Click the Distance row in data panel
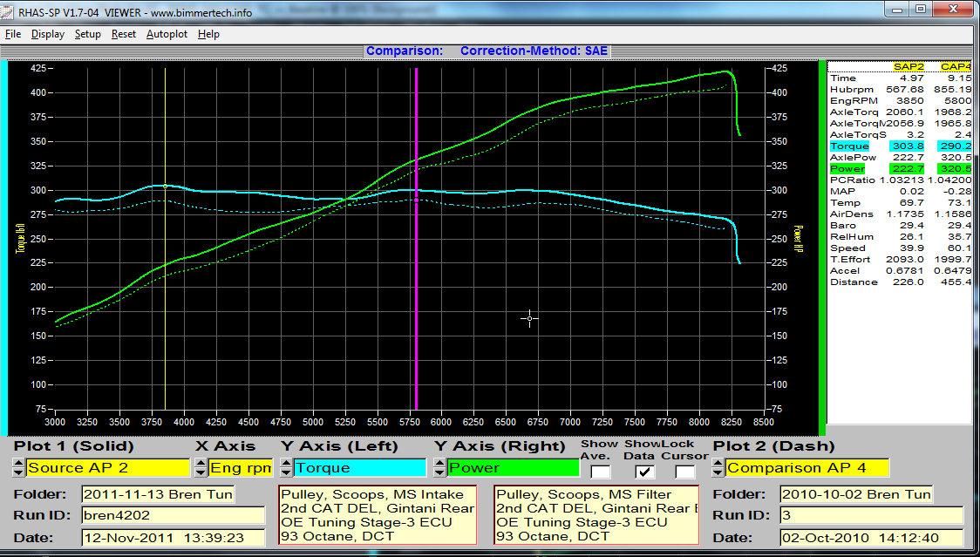The width and height of the screenshot is (980, 557). (901, 282)
